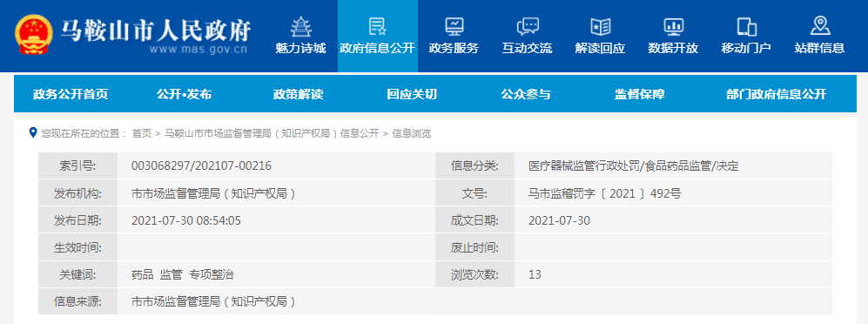
Task: Open 部门政府信息公开 menu item
Action: pos(776,94)
